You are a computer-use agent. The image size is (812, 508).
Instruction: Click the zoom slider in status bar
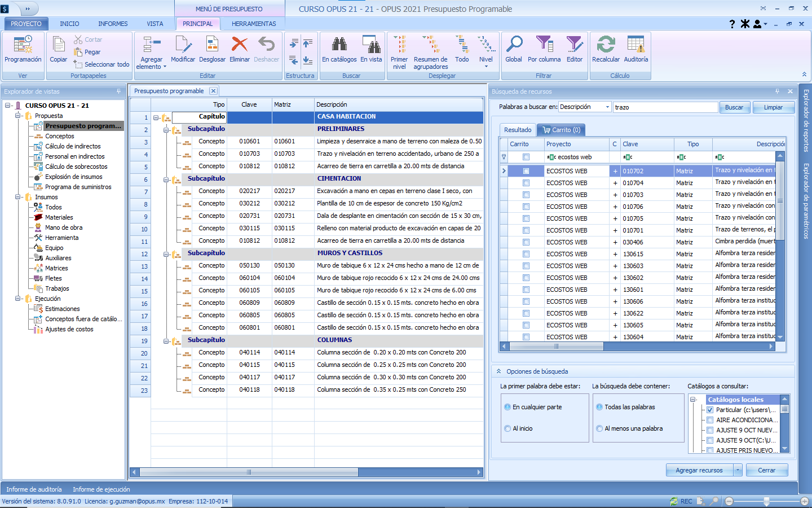pos(766,501)
